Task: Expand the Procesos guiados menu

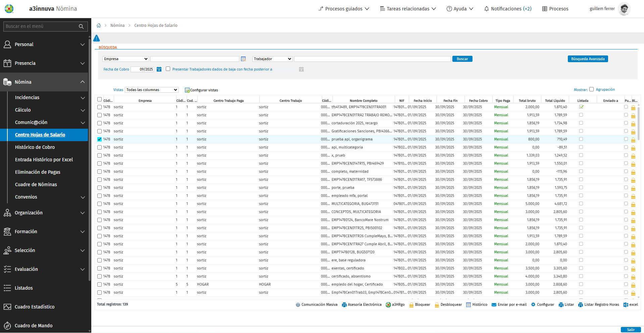Action: [344, 9]
